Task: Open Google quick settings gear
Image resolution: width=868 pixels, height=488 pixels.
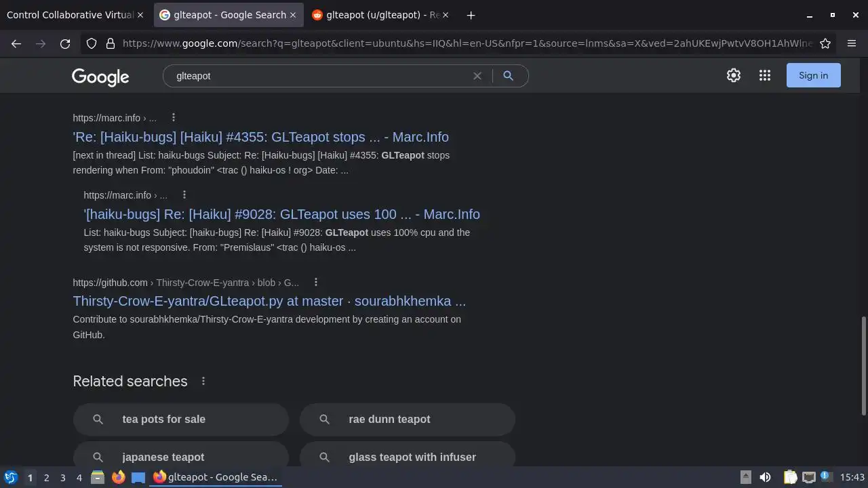Action: pyautogui.click(x=734, y=75)
